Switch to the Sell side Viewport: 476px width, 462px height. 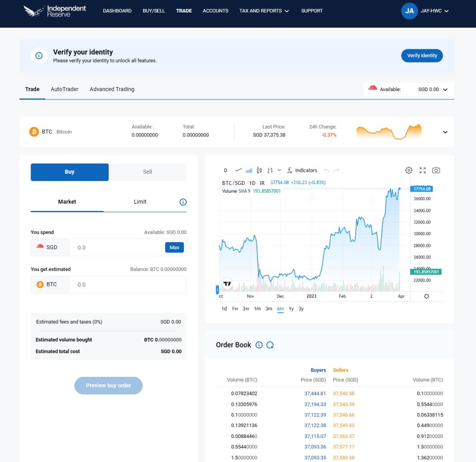click(147, 172)
